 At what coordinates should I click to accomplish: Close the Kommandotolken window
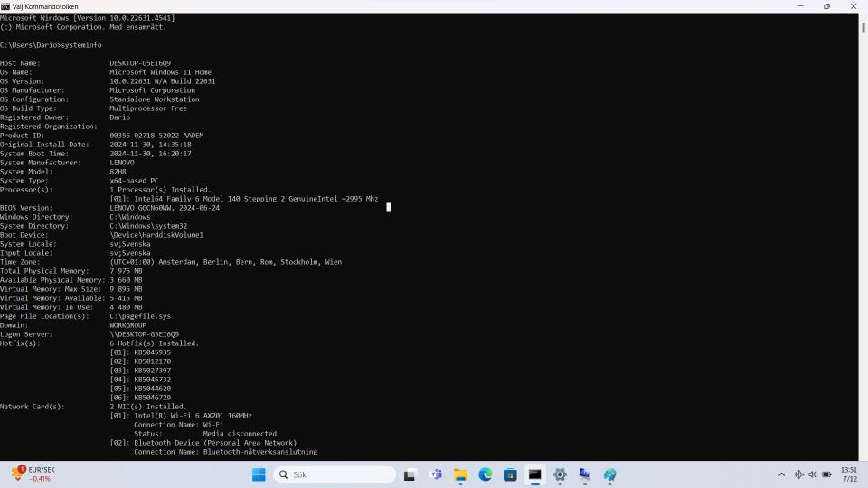[853, 6]
